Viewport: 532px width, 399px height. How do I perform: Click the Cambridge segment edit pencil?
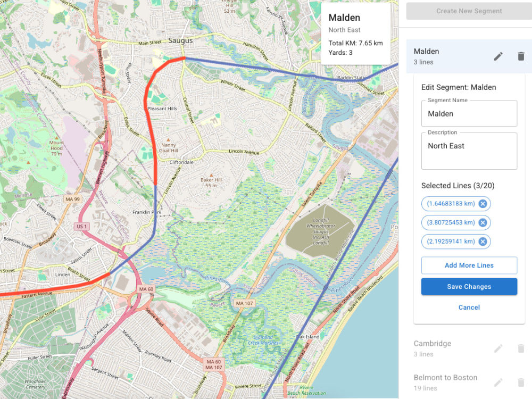498,348
